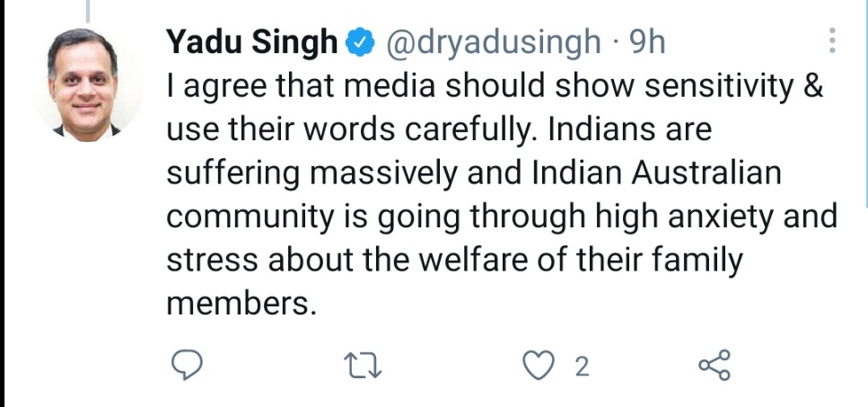This screenshot has height=407, width=868.
Task: Open the three-dot more options menu
Action: 831,40
